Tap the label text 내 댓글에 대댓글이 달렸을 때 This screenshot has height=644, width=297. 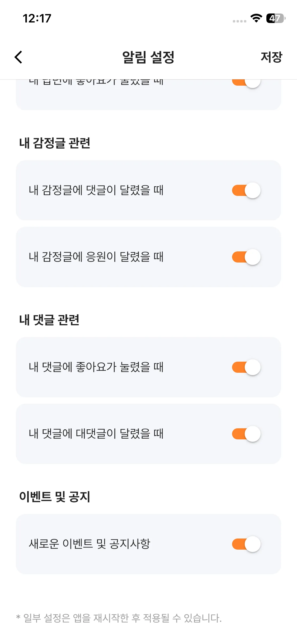click(x=96, y=434)
